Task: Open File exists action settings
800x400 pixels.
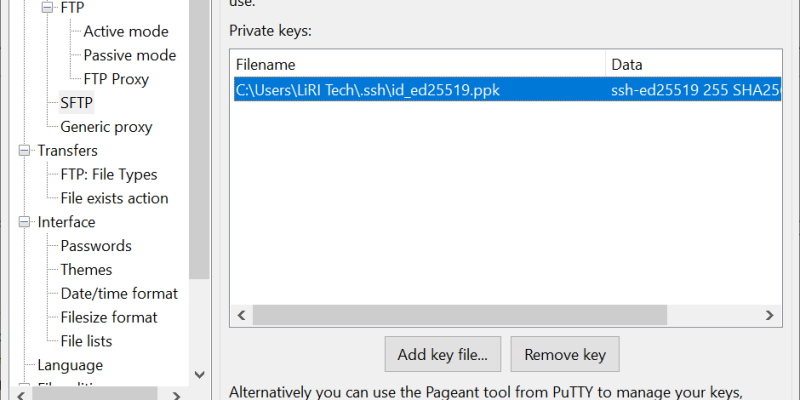Action: tap(114, 198)
